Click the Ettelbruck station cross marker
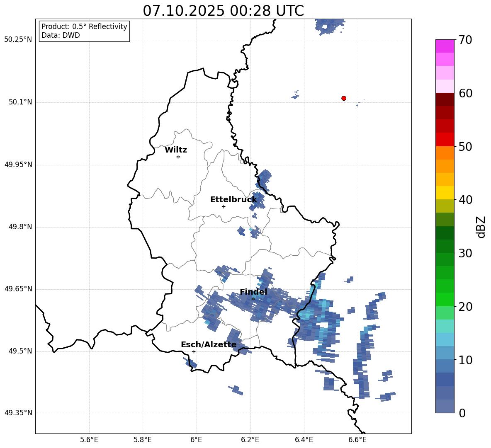This screenshot has width=491, height=448. 224,206
